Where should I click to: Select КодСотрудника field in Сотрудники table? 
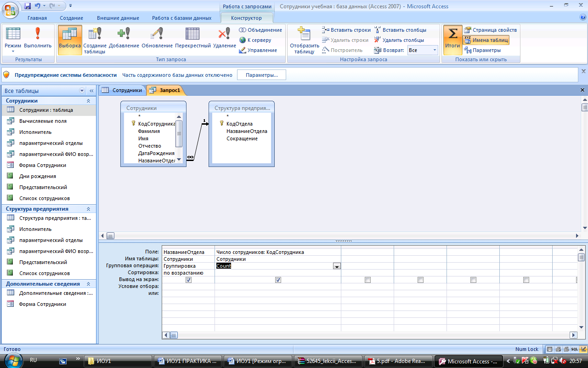(x=157, y=124)
